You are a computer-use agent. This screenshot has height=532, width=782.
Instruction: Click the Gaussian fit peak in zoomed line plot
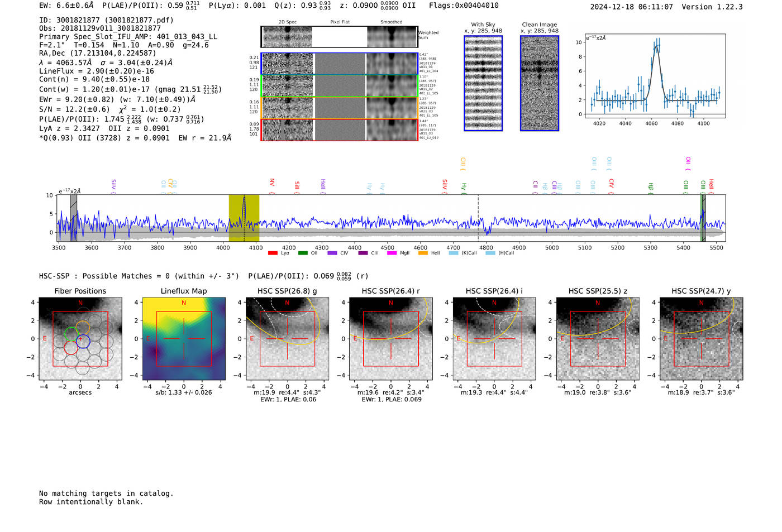click(656, 47)
